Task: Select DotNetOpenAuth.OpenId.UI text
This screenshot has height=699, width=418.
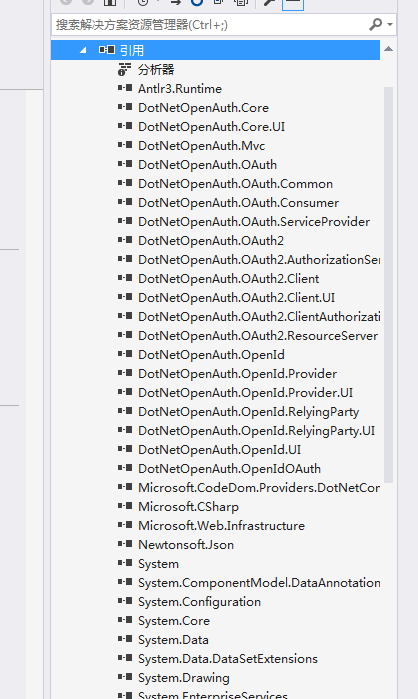Action: coord(220,449)
